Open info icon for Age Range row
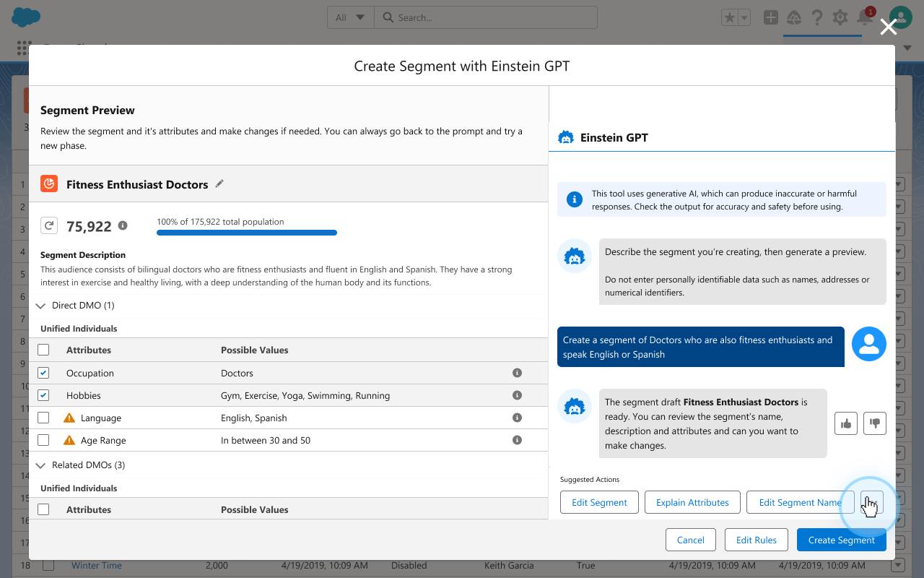The height and width of the screenshot is (578, 924). coord(517,440)
